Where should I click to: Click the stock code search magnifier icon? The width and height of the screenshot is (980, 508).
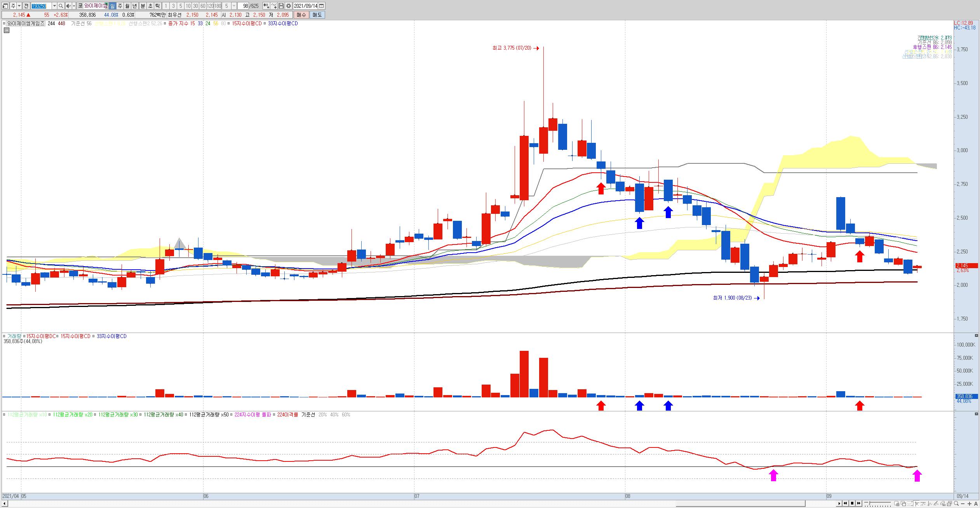(61, 6)
